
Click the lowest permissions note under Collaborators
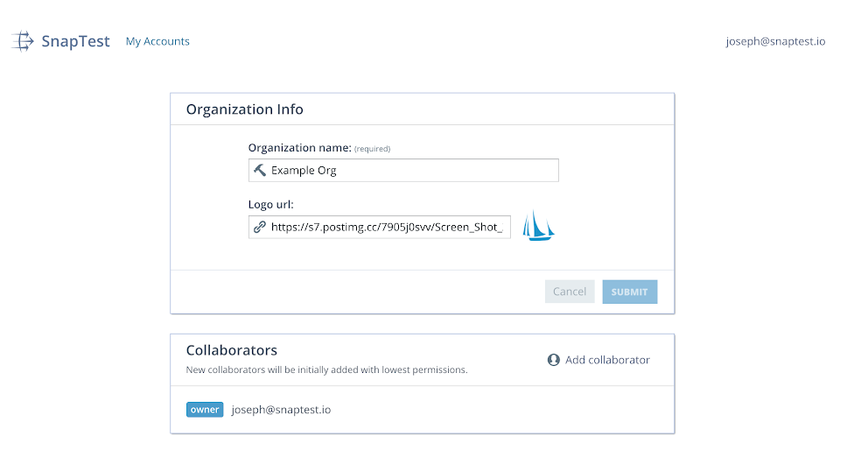point(326,369)
